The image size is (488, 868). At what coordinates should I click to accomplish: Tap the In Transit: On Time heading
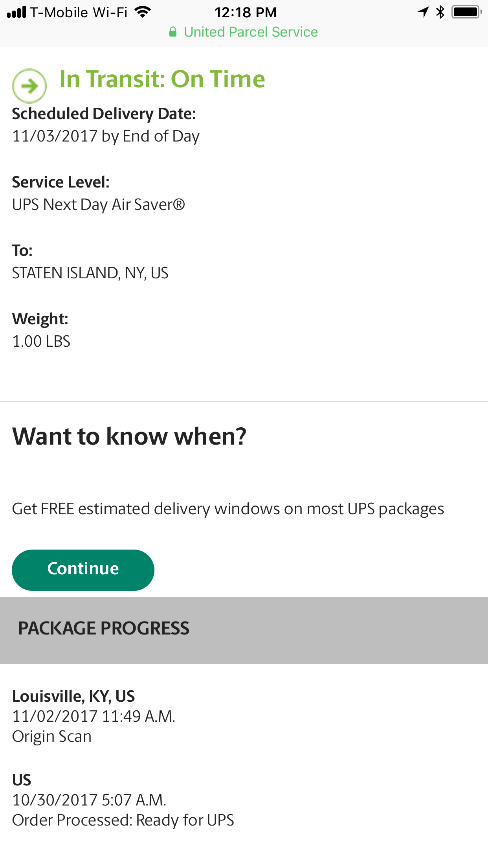162,79
